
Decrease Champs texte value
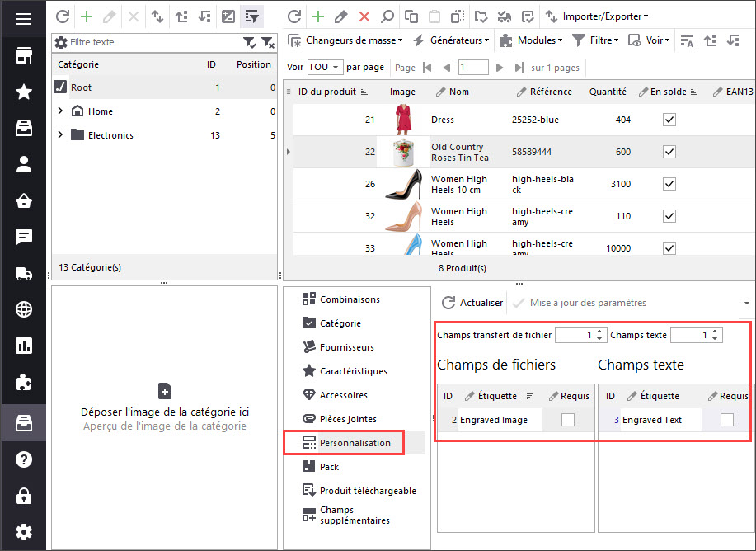715,338
